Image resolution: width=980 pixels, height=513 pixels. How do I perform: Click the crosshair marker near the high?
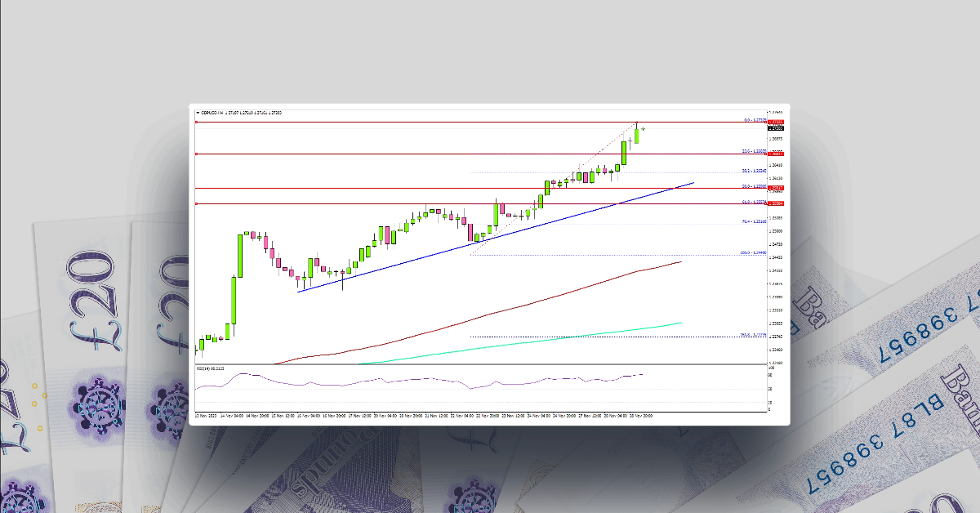click(644, 127)
